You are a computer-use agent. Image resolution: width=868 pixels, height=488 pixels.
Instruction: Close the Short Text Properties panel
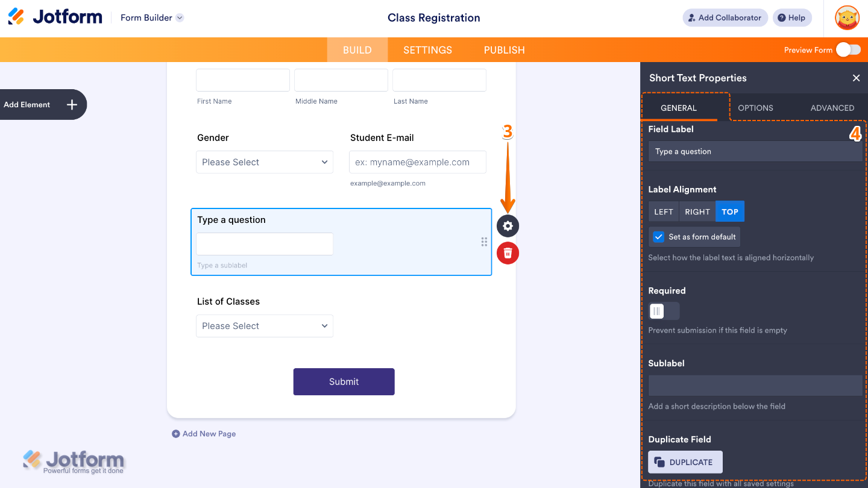click(x=856, y=78)
